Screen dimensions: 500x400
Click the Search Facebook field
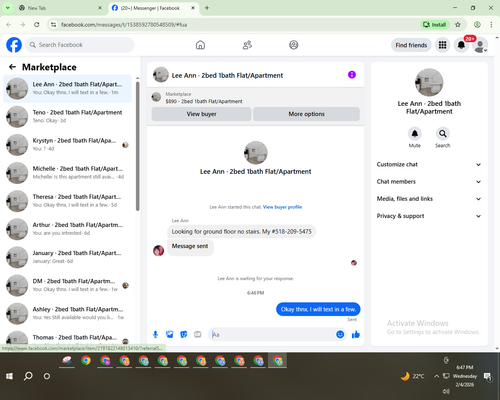click(x=80, y=45)
